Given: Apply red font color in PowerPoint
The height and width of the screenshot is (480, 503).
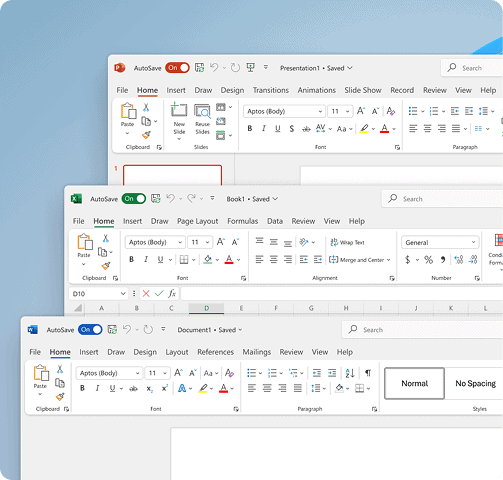Looking at the screenshot, I should 384,129.
